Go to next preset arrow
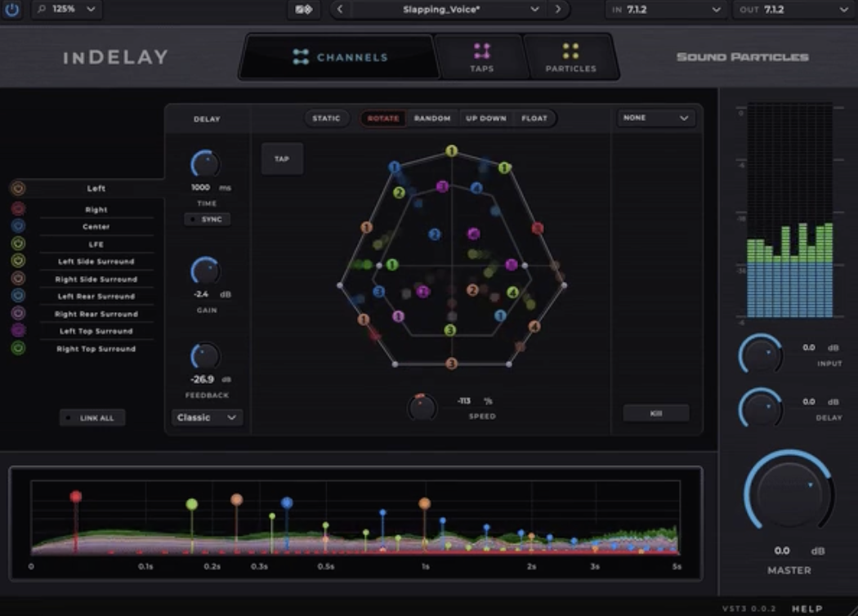This screenshot has height=616, width=858. pos(557,9)
